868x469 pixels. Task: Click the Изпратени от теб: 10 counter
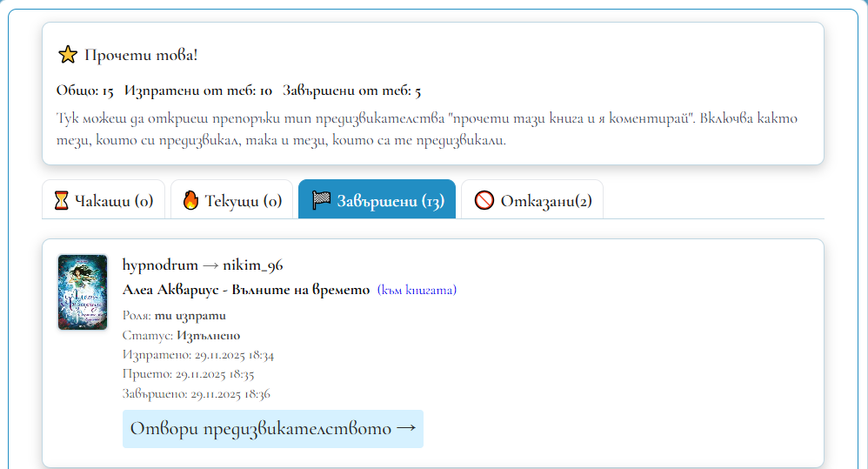click(x=198, y=90)
